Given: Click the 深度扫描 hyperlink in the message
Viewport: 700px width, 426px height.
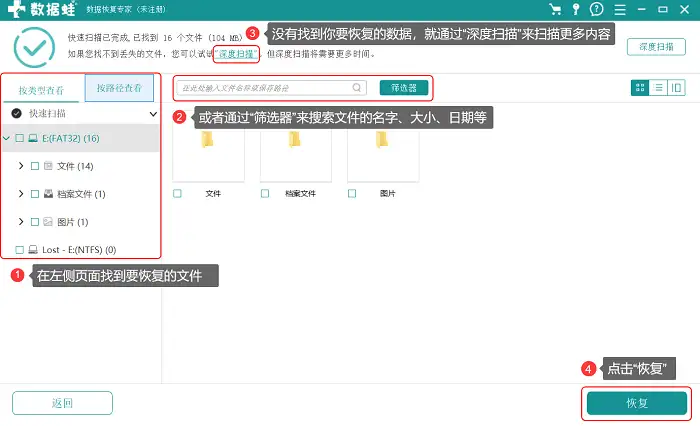Looking at the screenshot, I should click(236, 54).
